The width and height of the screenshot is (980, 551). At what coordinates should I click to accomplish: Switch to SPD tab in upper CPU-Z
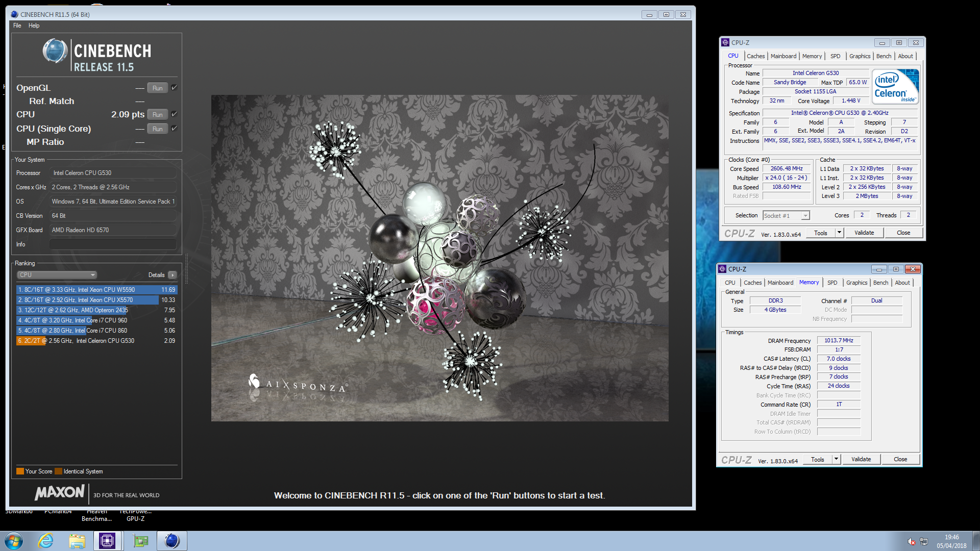[x=835, y=56]
